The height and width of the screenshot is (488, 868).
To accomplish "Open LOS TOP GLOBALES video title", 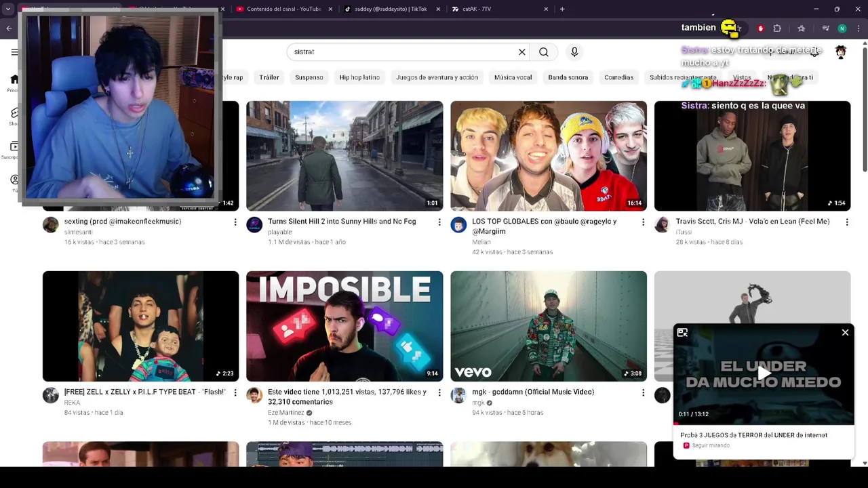I will 545,226.
